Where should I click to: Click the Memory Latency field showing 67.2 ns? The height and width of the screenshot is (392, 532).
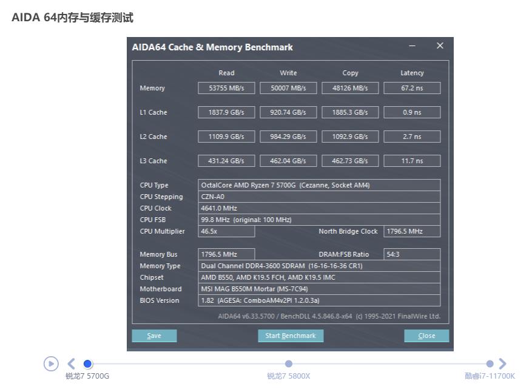coord(412,87)
